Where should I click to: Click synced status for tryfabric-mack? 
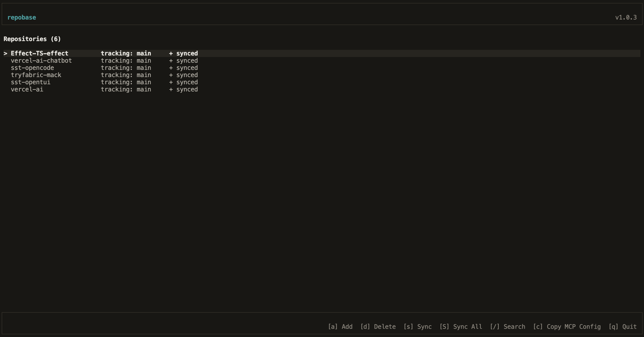click(183, 75)
